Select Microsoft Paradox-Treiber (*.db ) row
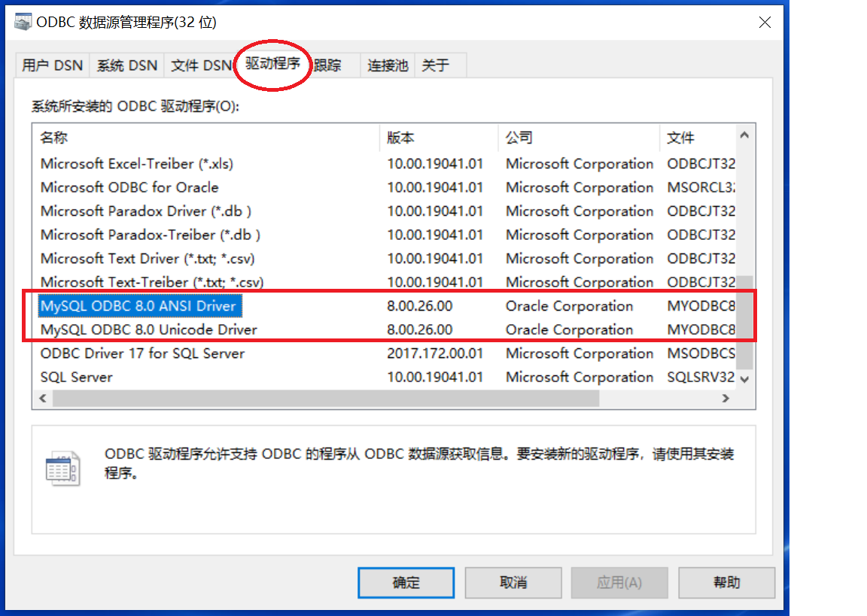 [385, 235]
